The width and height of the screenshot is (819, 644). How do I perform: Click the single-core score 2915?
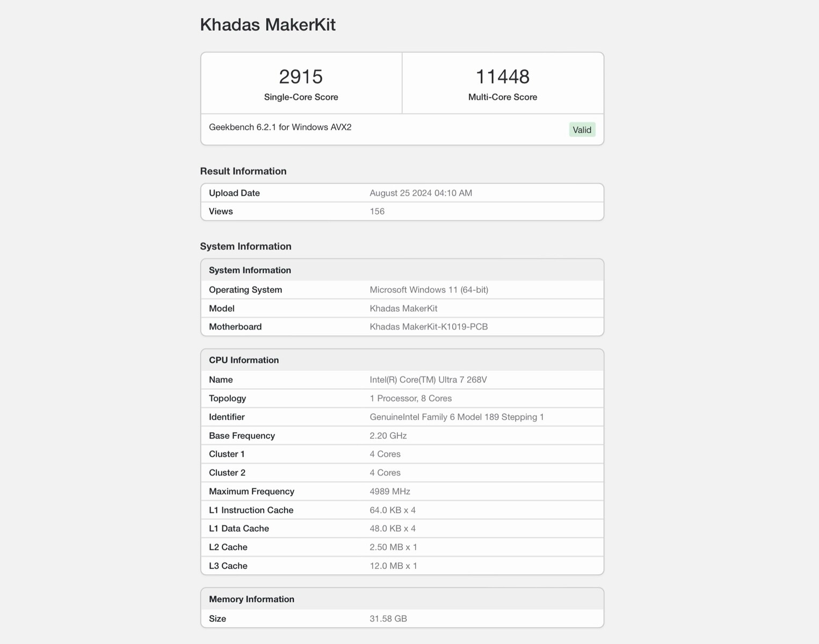tap(301, 77)
